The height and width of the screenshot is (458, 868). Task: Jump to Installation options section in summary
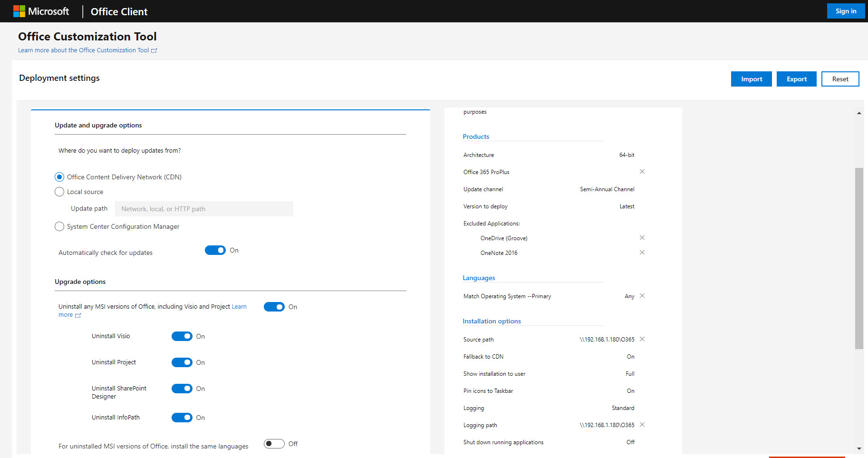492,321
